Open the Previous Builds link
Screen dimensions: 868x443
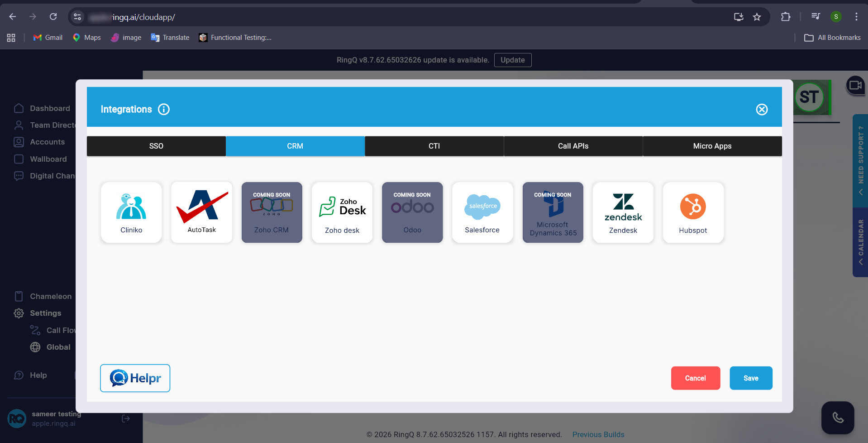coord(598,434)
